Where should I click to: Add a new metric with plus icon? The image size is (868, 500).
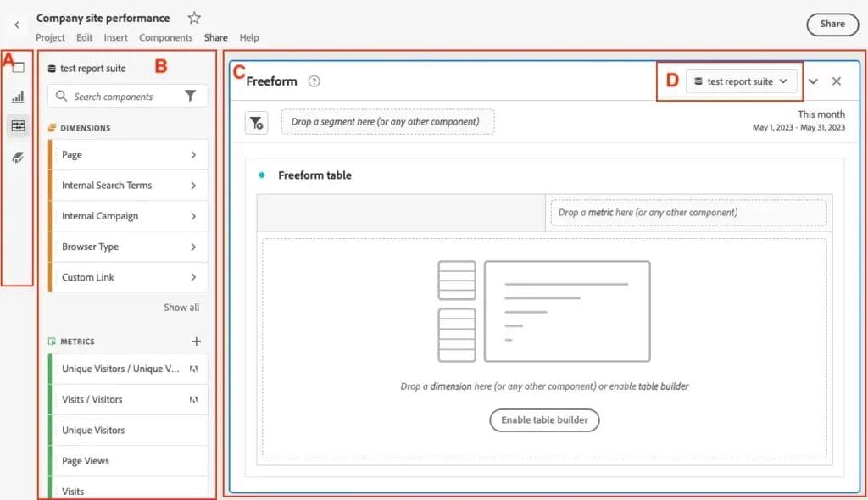click(196, 341)
